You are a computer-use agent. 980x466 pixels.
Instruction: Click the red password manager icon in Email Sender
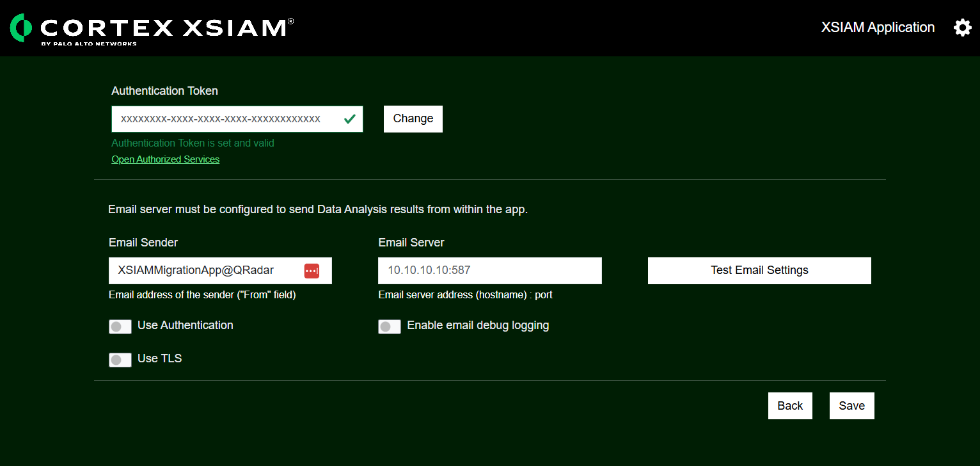pyautogui.click(x=312, y=271)
